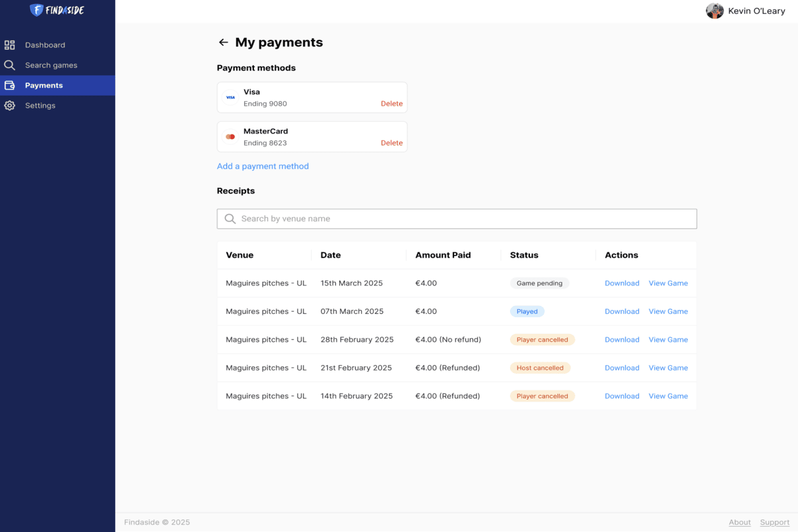Viewport: 798px width, 532px height.
Task: Click the '07th March 2025' date cell
Action: [352, 311]
